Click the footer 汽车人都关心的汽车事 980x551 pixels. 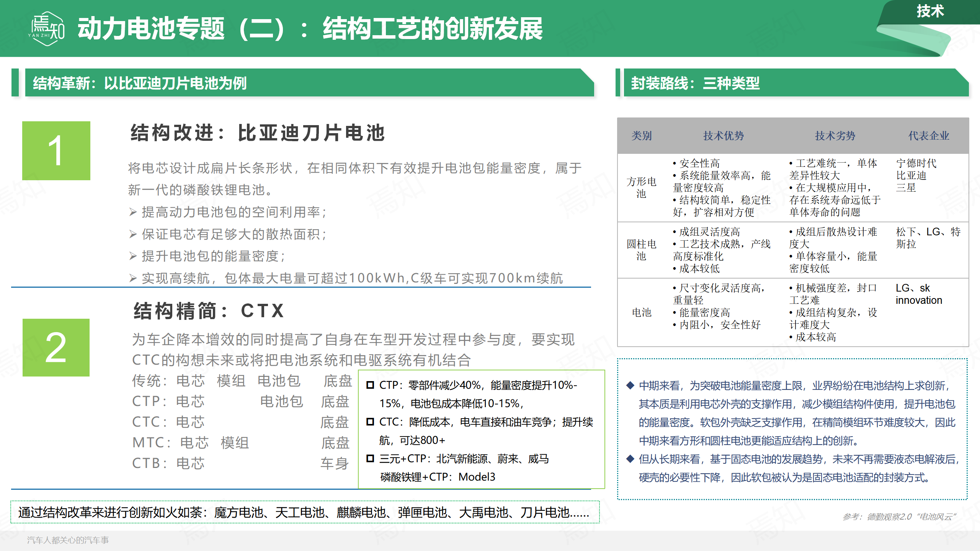[68, 540]
